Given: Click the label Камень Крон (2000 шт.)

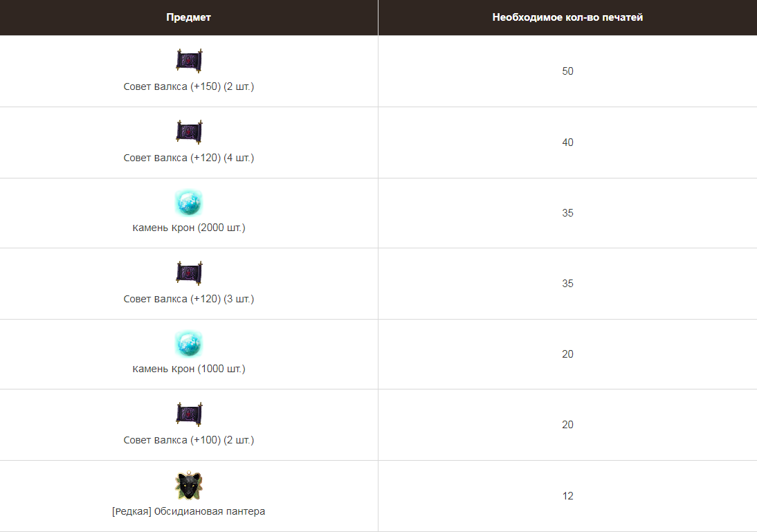Looking at the screenshot, I should click(x=189, y=228).
